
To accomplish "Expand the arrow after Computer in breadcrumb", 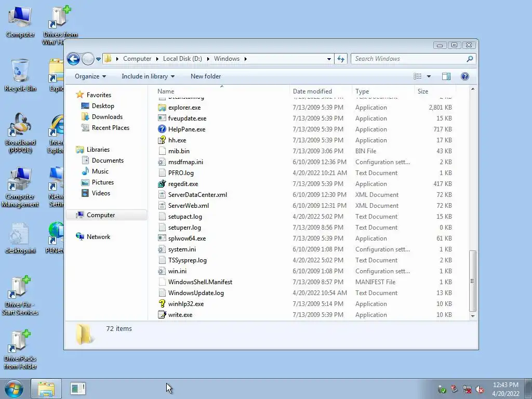I will tap(157, 59).
